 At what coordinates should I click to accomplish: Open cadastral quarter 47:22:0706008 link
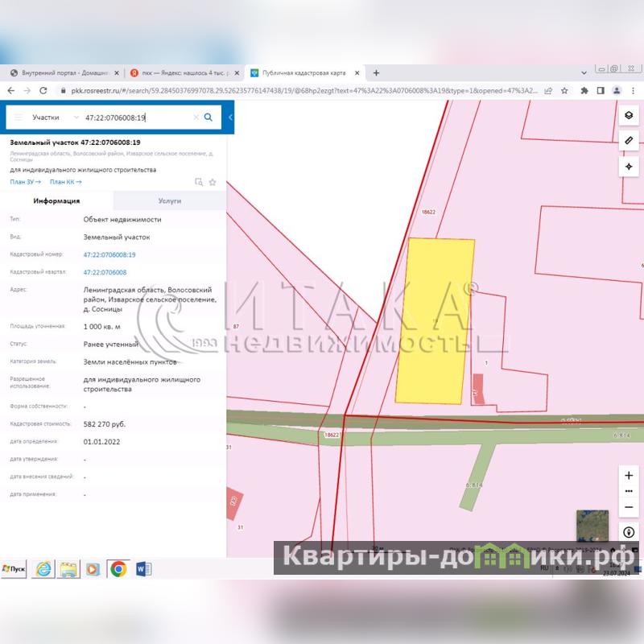[105, 272]
